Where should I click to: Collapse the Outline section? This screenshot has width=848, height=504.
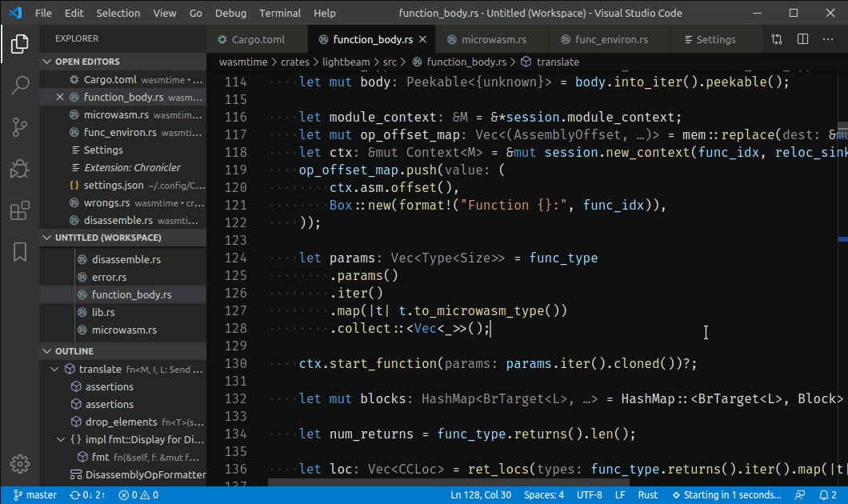pyautogui.click(x=47, y=351)
